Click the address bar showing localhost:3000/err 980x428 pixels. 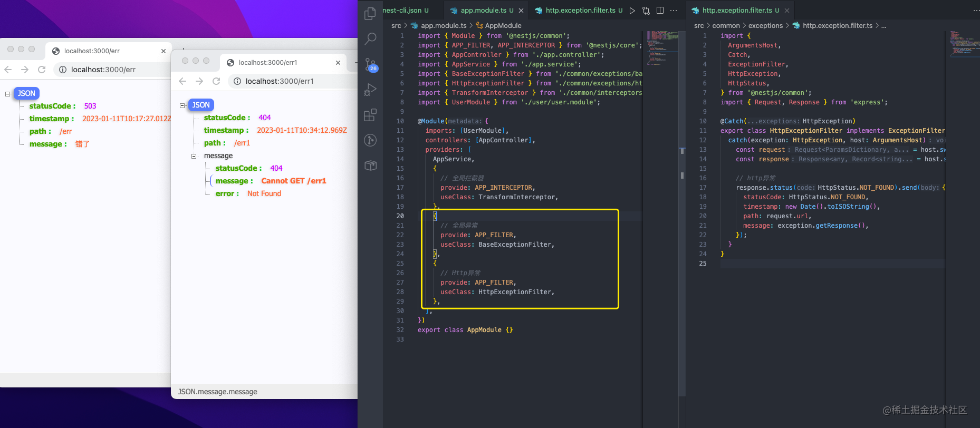point(112,70)
